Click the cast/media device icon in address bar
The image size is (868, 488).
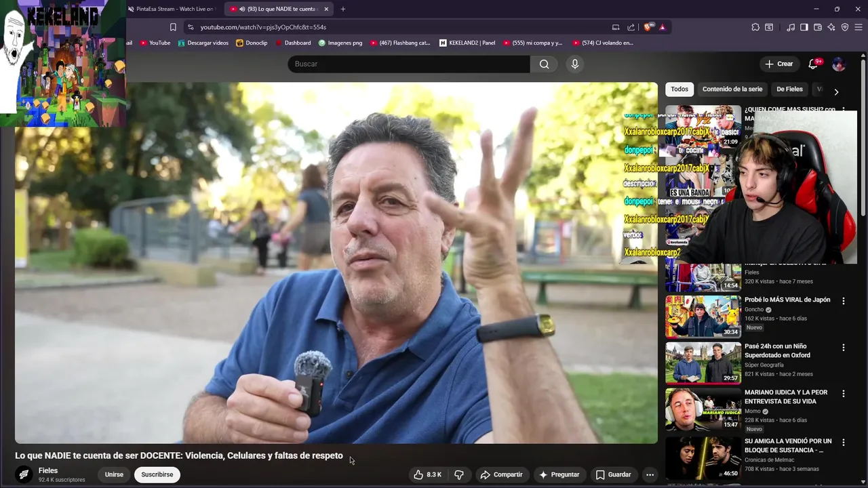(x=616, y=27)
